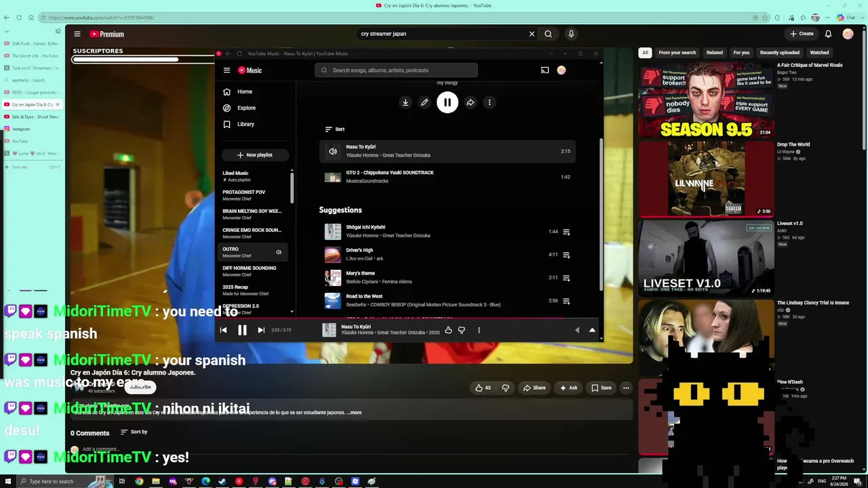This screenshot has width=868, height=488.
Task: Open the YouTube guide hamburger menu
Action: coord(77,34)
